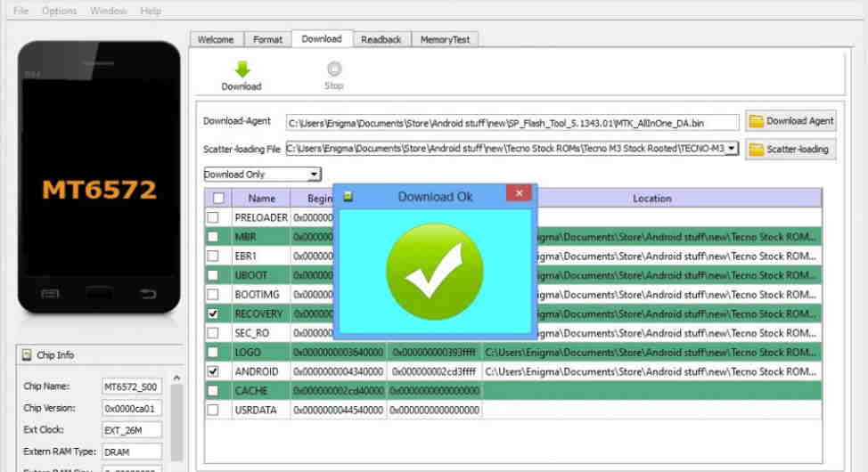
Task: Click the LOGO row location path
Action: [651, 352]
